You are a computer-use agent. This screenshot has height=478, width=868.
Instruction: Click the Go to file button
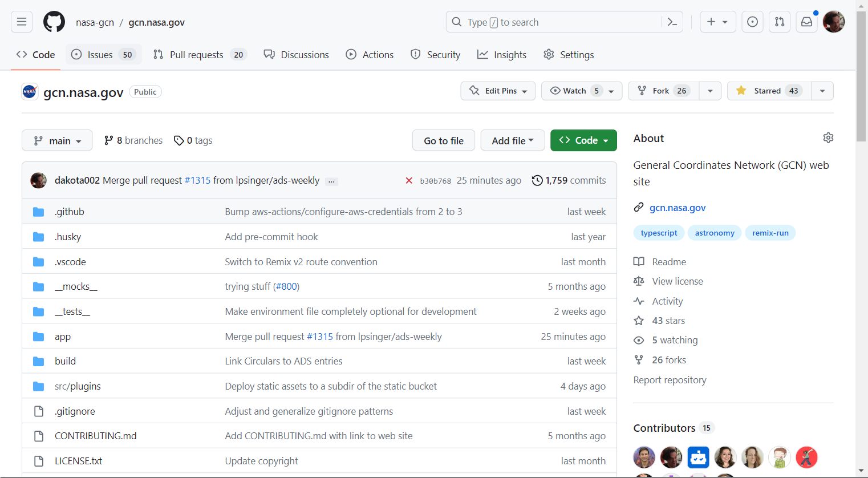[x=444, y=140]
